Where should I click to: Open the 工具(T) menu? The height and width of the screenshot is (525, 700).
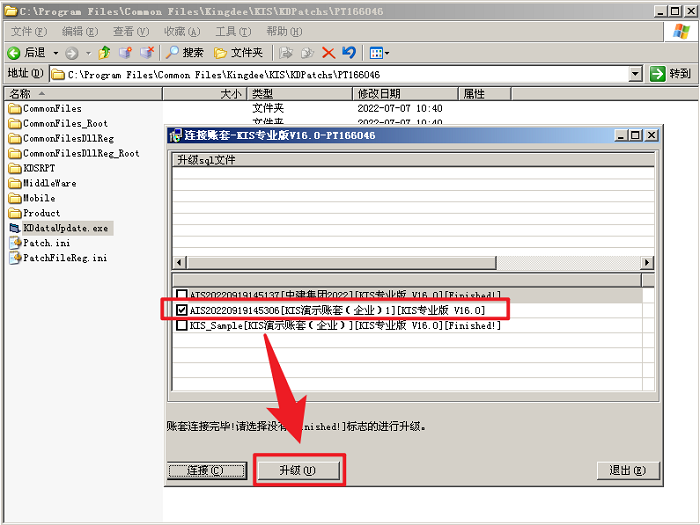point(232,32)
